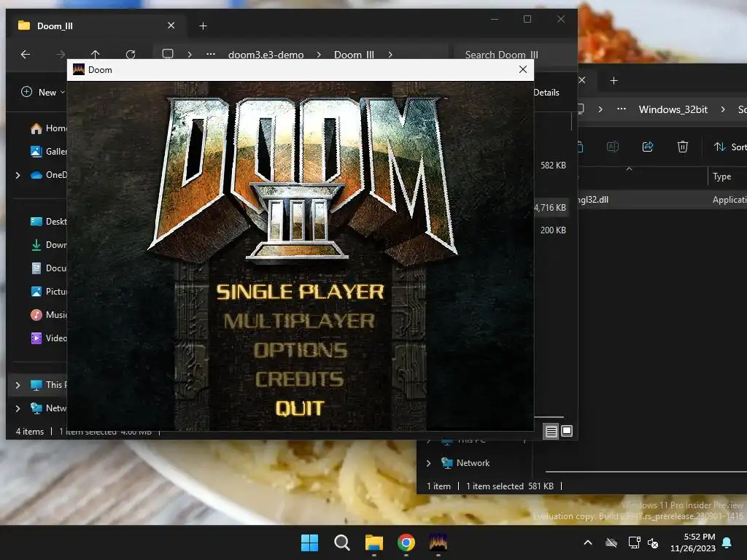The image size is (747, 560).
Task: Open Downloads quick access folder
Action: (47, 245)
